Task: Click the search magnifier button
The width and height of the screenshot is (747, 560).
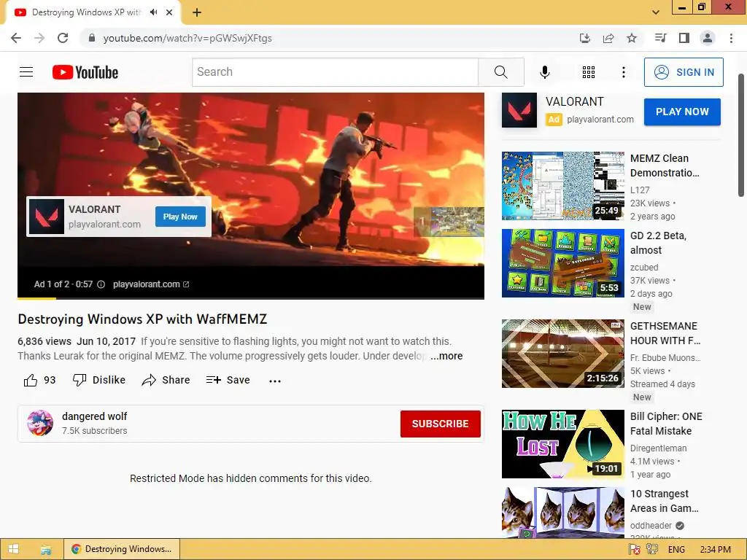Action: point(500,72)
